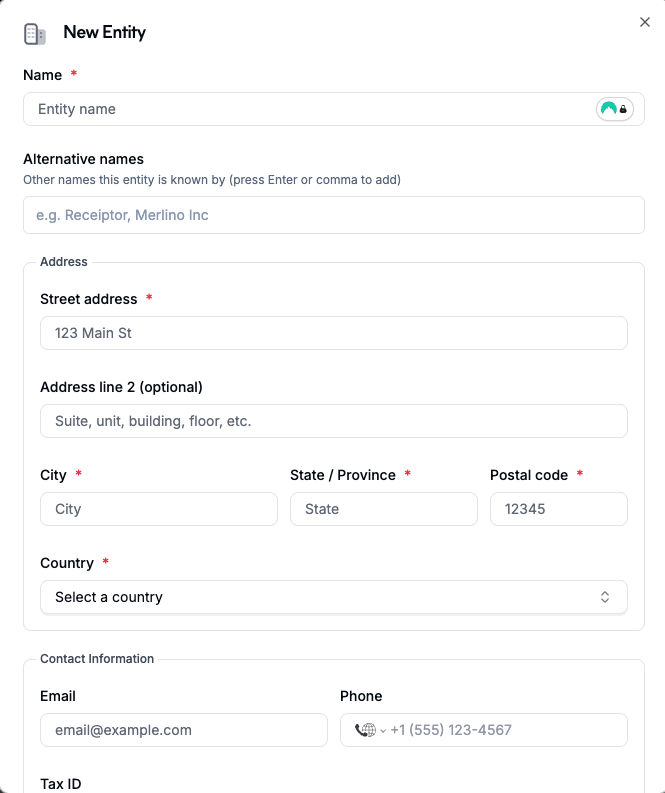Click the Alternative names label
Screen dimensions: 665x793
[83, 159]
